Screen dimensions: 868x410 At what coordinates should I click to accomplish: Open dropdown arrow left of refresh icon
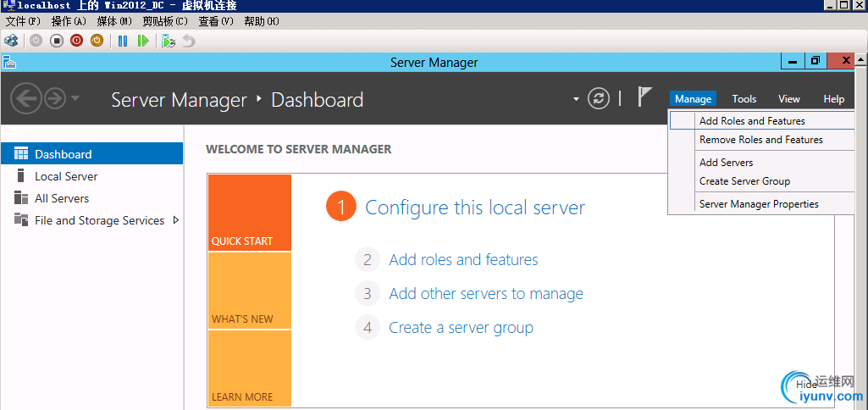[x=577, y=99]
